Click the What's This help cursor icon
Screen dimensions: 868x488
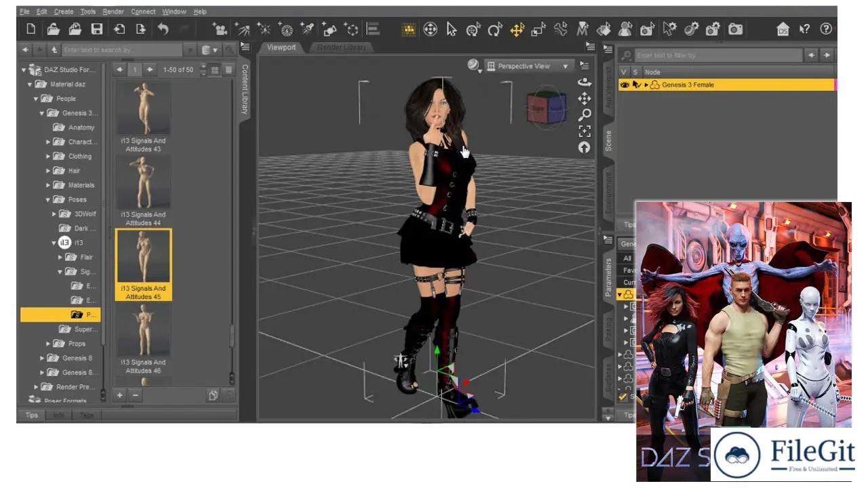pyautogui.click(x=804, y=29)
